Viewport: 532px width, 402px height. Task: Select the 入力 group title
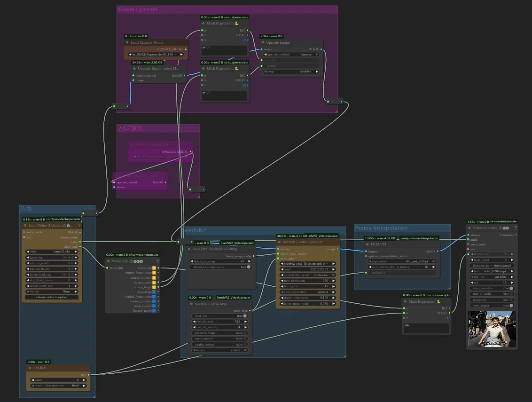(x=26, y=208)
